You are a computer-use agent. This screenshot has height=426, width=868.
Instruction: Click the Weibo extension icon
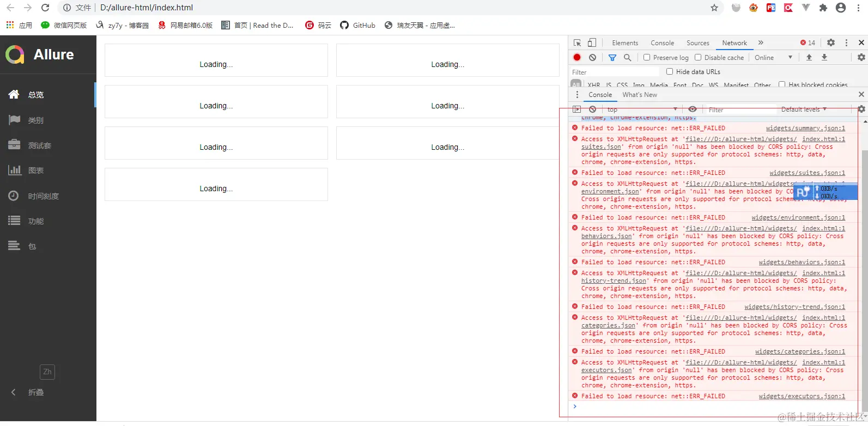(754, 8)
